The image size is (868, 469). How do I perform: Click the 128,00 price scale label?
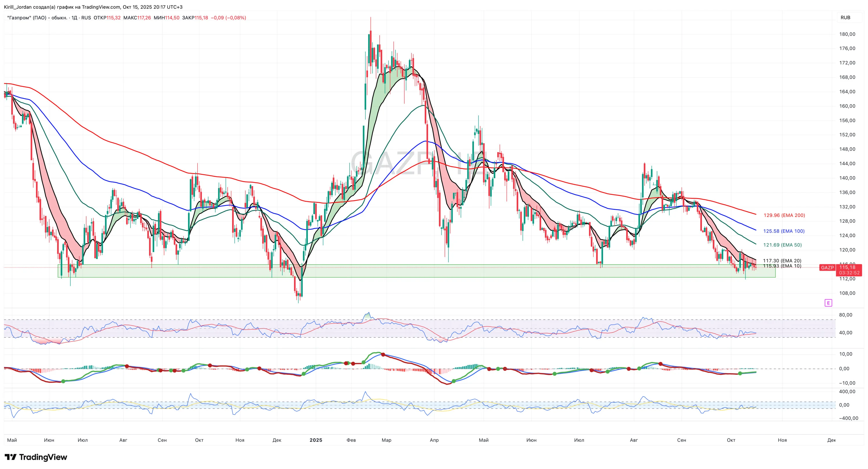pyautogui.click(x=847, y=221)
